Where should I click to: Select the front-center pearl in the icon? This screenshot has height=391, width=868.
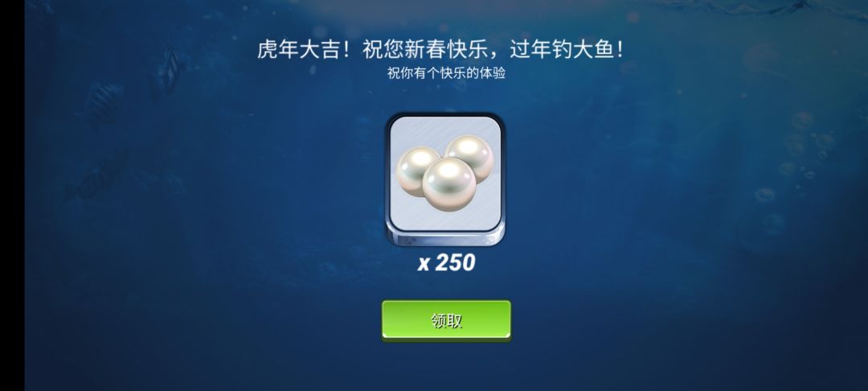(x=449, y=184)
